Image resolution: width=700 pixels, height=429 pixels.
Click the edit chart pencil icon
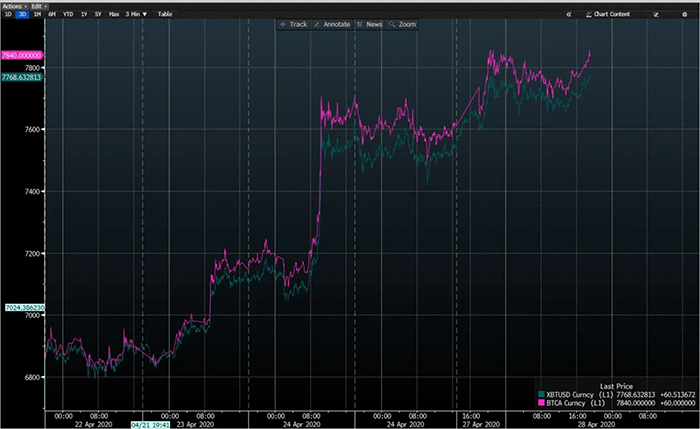coord(656,15)
